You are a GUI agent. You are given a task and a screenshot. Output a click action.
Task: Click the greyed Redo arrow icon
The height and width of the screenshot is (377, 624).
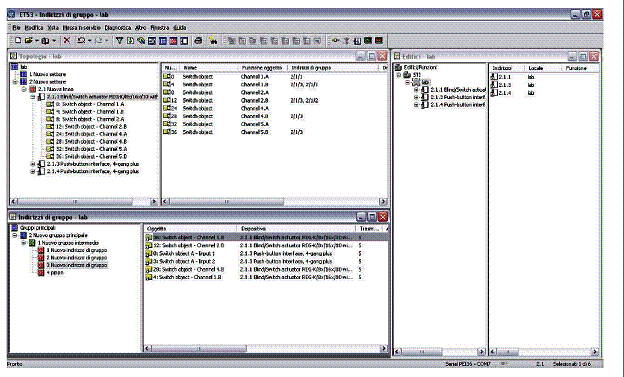click(98, 41)
